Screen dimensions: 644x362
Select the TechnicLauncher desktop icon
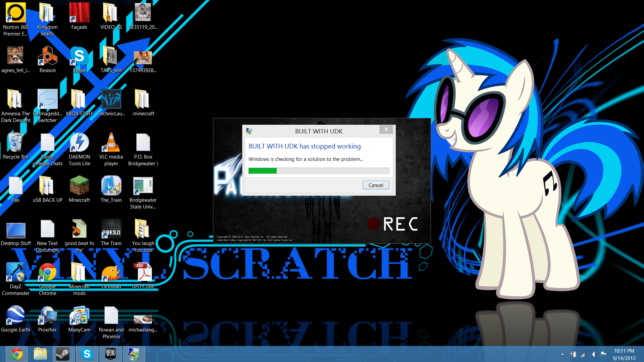[x=111, y=100]
